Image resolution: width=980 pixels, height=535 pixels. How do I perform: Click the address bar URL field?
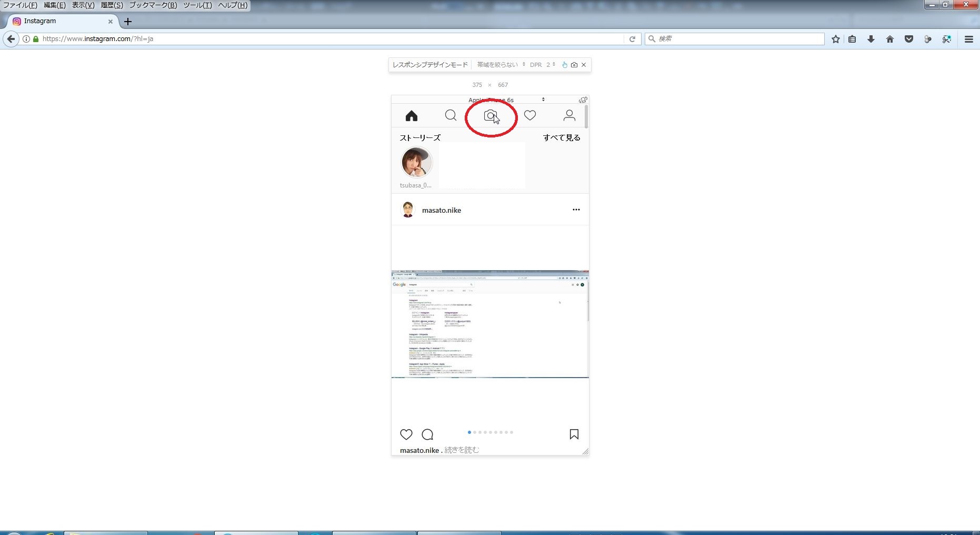[332, 39]
